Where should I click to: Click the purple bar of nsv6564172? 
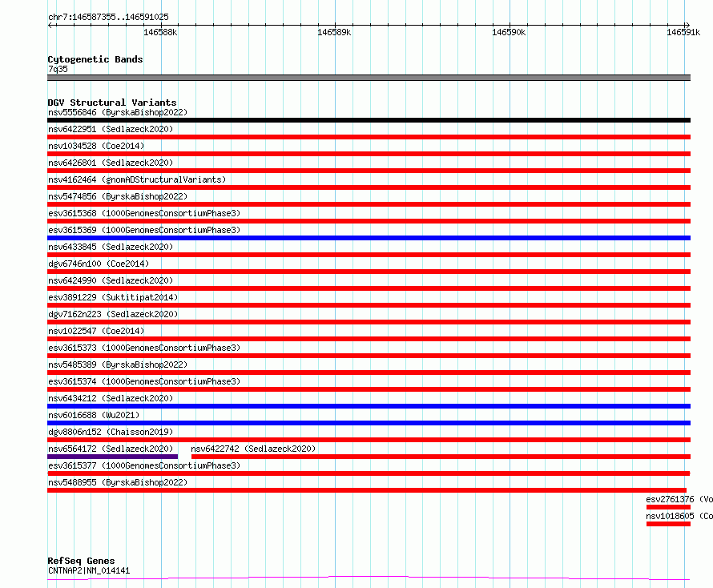pyautogui.click(x=113, y=457)
